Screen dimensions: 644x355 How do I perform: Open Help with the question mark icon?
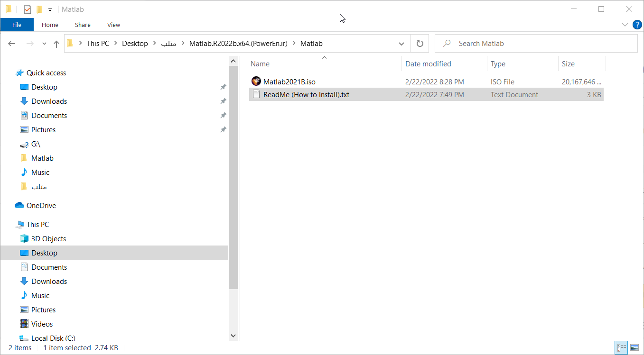(x=637, y=25)
